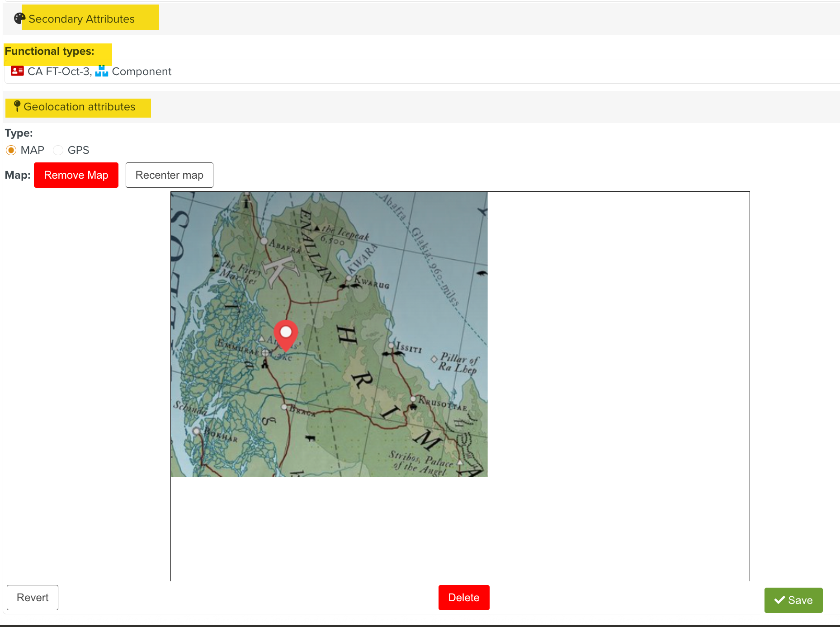The image size is (840, 627).
Task: Click the red Delete button
Action: 463,598
